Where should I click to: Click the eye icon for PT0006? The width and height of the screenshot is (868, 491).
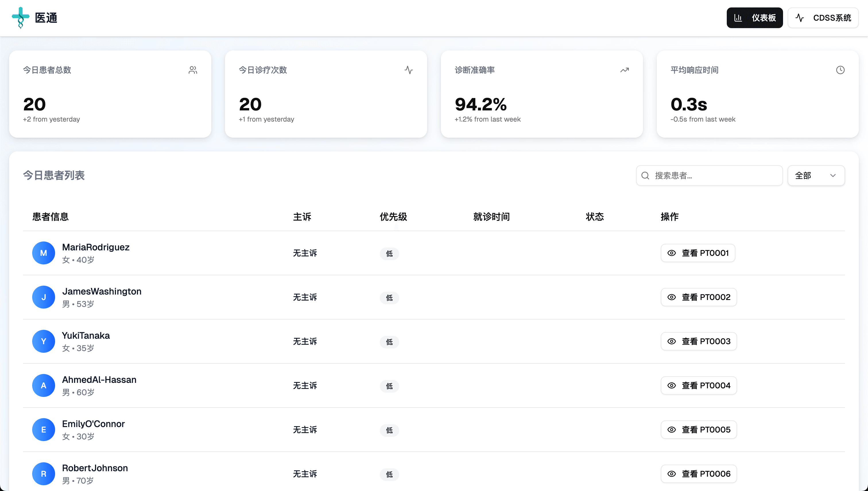pyautogui.click(x=672, y=474)
